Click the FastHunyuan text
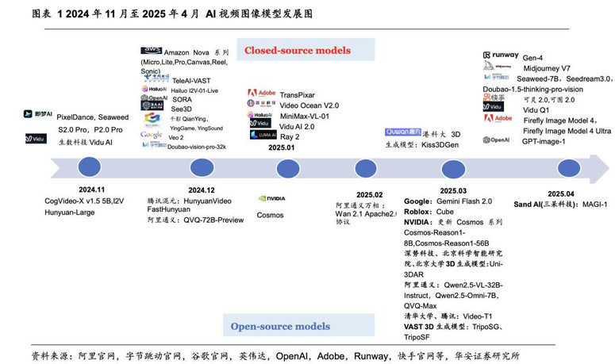The image size is (615, 364). (169, 209)
